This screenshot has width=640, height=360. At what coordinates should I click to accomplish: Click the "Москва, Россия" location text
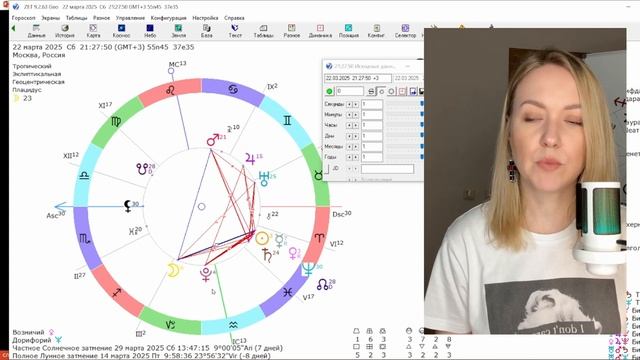pos(39,55)
